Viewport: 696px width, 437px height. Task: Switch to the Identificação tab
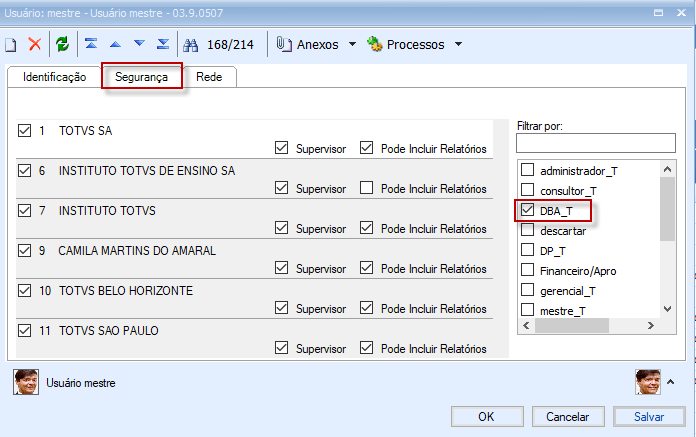55,77
